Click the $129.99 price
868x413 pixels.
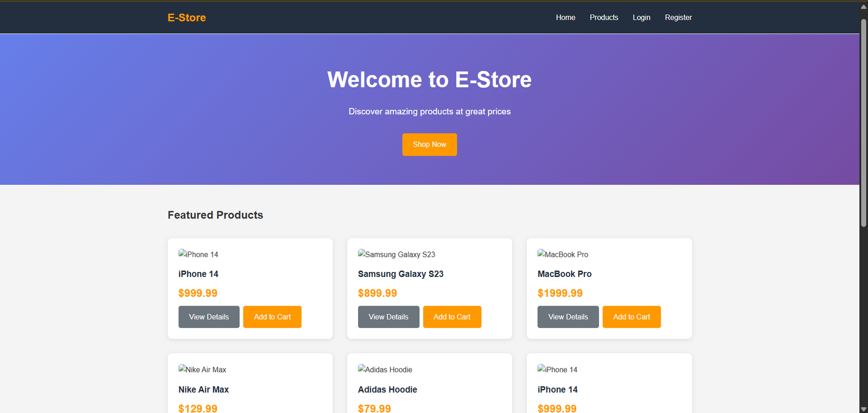coord(198,408)
